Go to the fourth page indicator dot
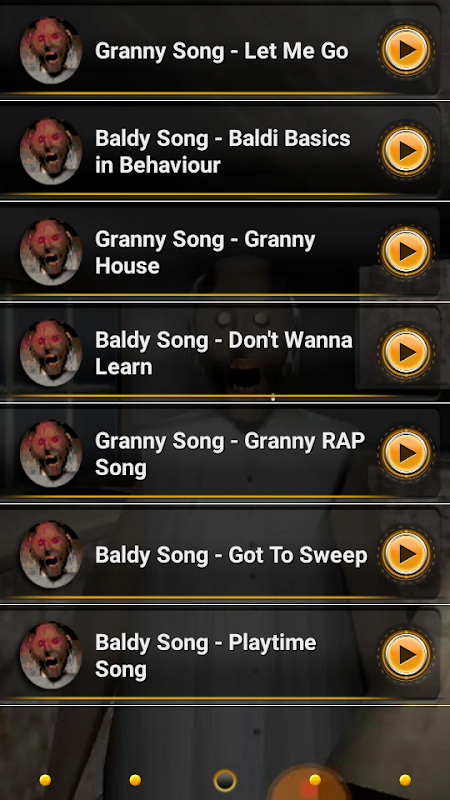The height and width of the screenshot is (800, 450). tap(315, 780)
